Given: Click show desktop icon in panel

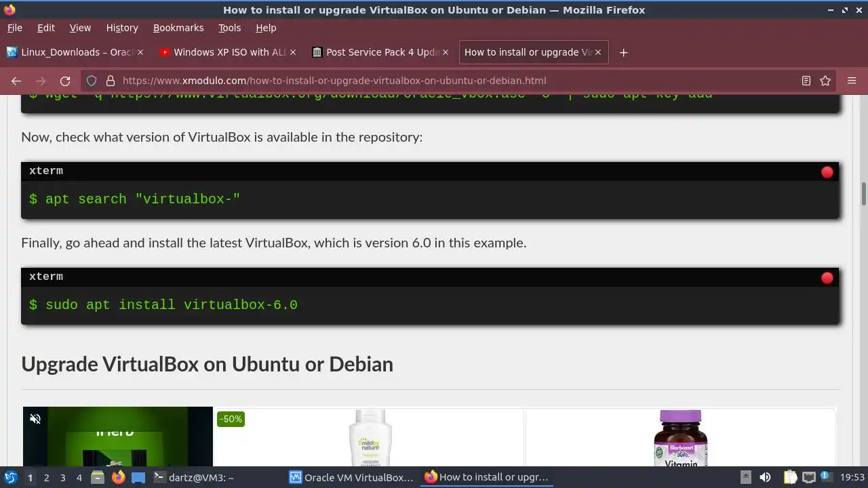Looking at the screenshot, I should 138,477.
